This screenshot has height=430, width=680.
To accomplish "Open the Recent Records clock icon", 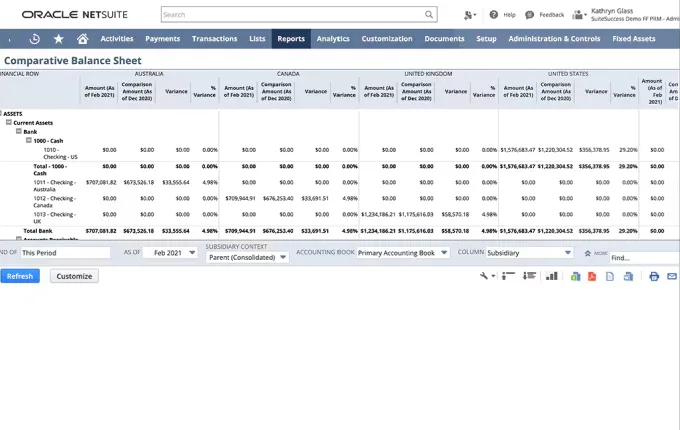I will 35,39.
